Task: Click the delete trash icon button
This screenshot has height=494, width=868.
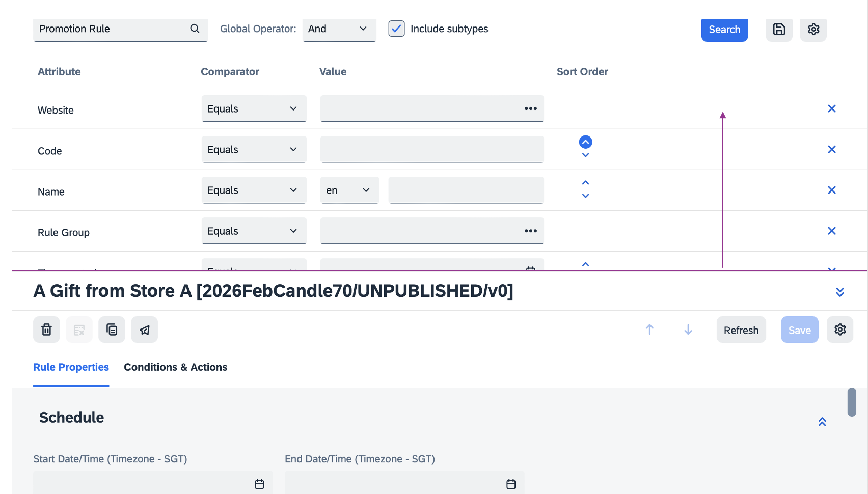Action: (x=46, y=330)
